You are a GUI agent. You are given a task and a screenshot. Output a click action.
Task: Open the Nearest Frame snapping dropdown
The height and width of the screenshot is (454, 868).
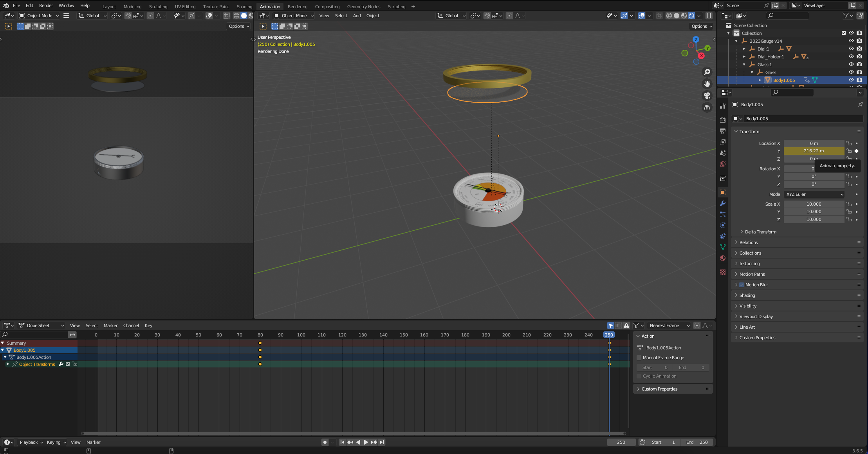[x=669, y=326]
